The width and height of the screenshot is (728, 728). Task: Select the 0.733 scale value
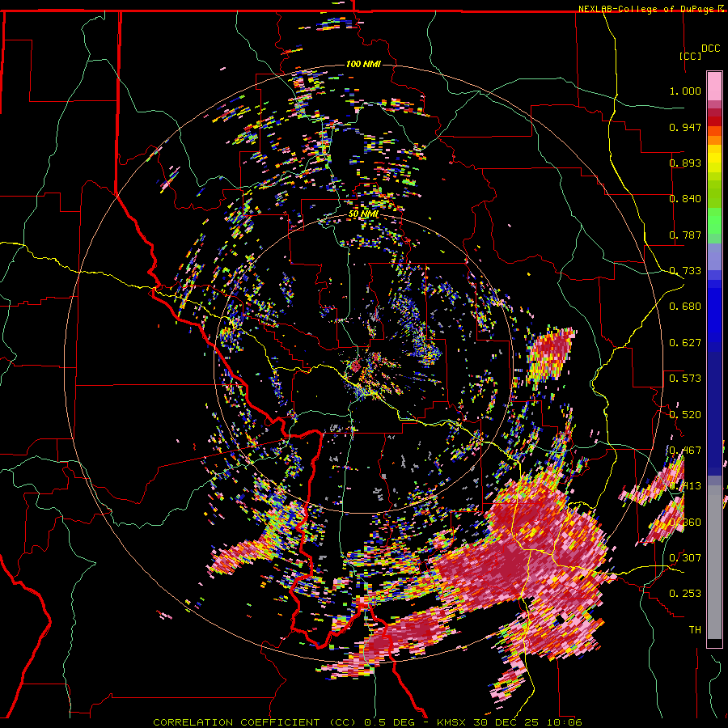pos(685,271)
